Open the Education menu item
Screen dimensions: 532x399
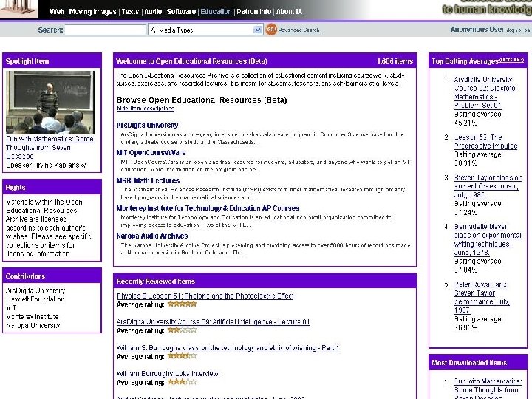click(216, 12)
